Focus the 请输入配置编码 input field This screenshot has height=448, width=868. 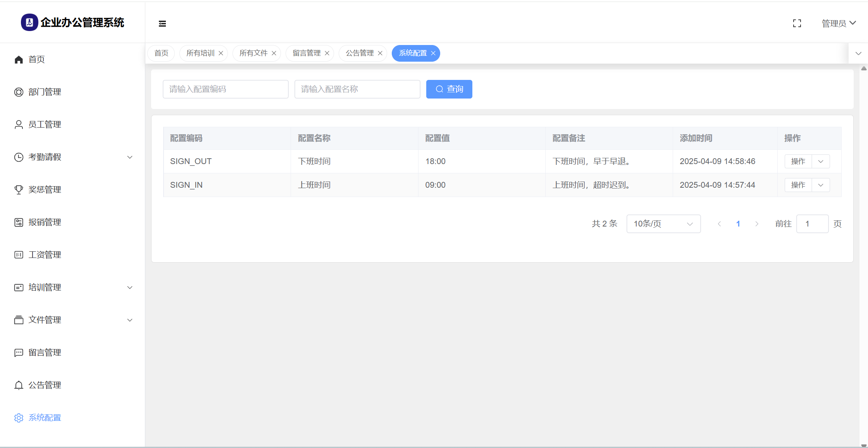click(226, 89)
